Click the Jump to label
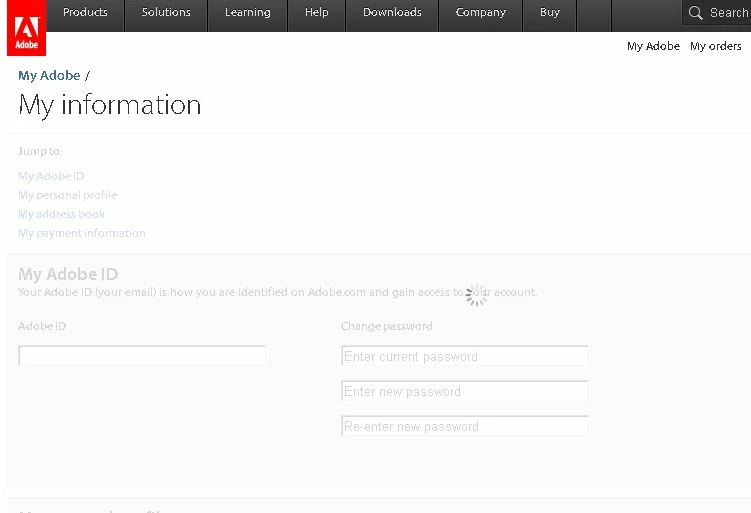The image size is (751, 513). [40, 151]
